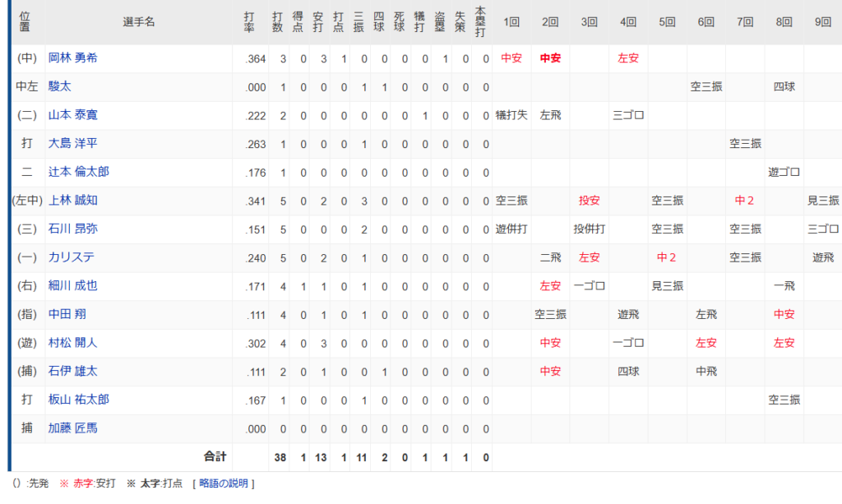Click the 選手名 column header
The image size is (842, 504).
139,22
